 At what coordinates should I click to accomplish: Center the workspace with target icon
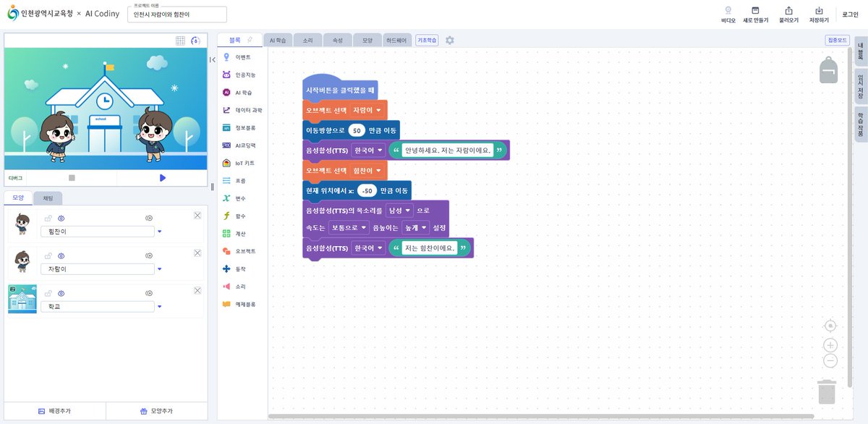pyautogui.click(x=830, y=326)
